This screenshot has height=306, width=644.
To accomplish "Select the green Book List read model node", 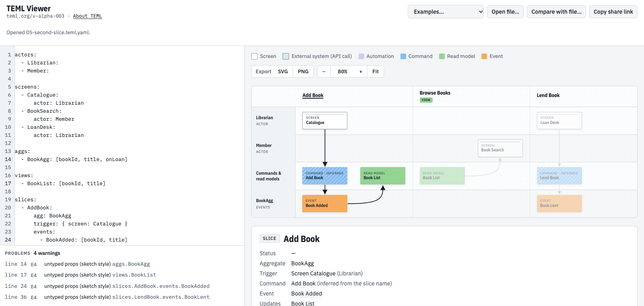I will coord(383,176).
